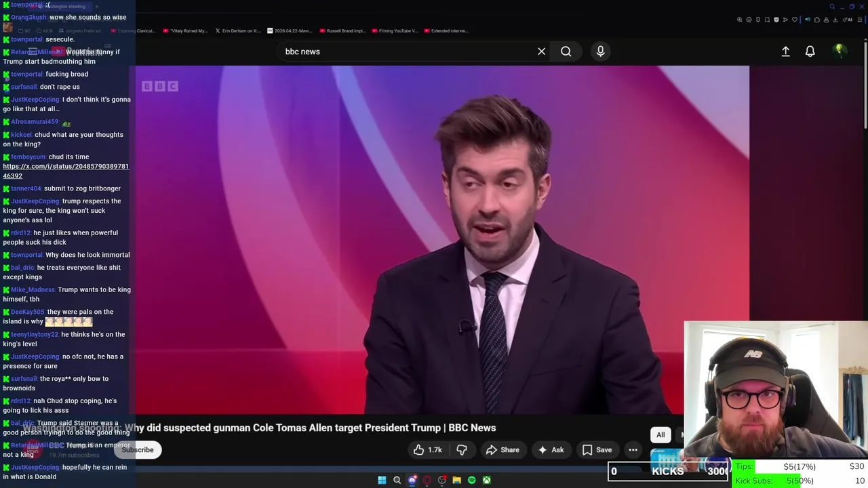Mute tab with the speaker icon
The image size is (868, 488).
pyautogui.click(x=808, y=20)
